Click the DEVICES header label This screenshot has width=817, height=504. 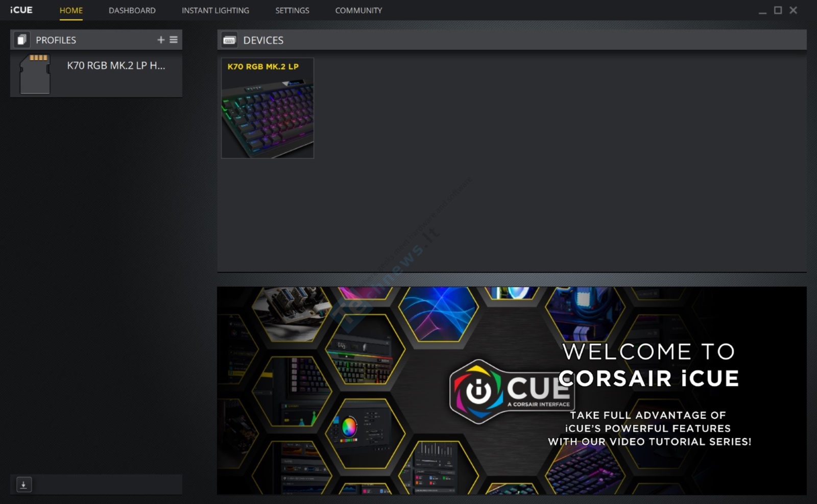(263, 40)
